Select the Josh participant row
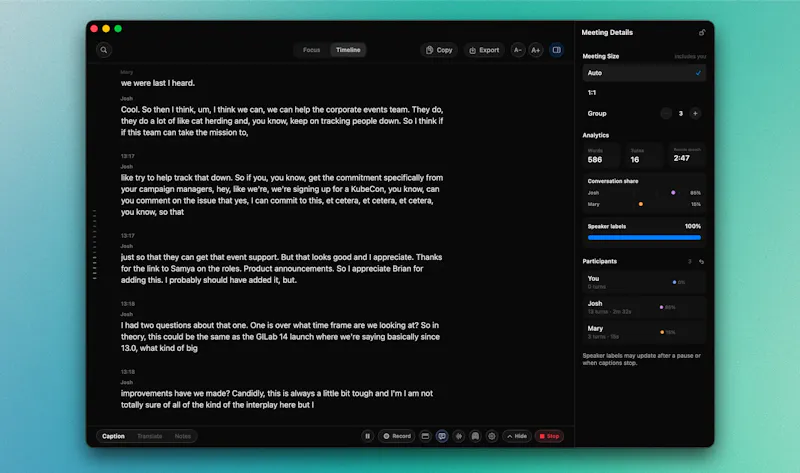The width and height of the screenshot is (800, 473). click(x=644, y=307)
